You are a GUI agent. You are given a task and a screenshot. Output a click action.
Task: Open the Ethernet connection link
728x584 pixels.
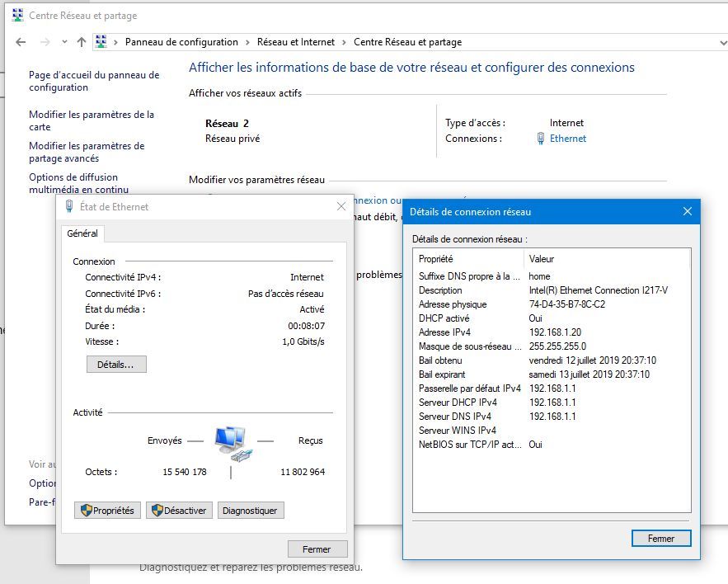567,139
